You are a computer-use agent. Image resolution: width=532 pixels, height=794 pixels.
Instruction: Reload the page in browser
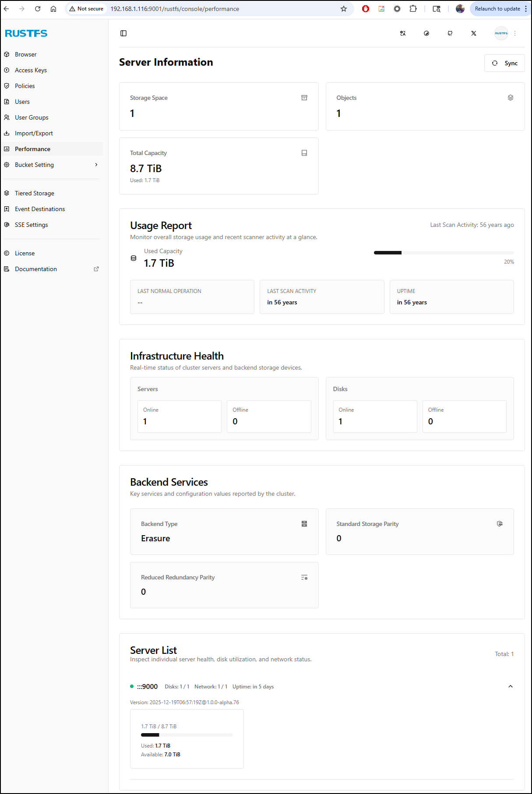pos(38,9)
